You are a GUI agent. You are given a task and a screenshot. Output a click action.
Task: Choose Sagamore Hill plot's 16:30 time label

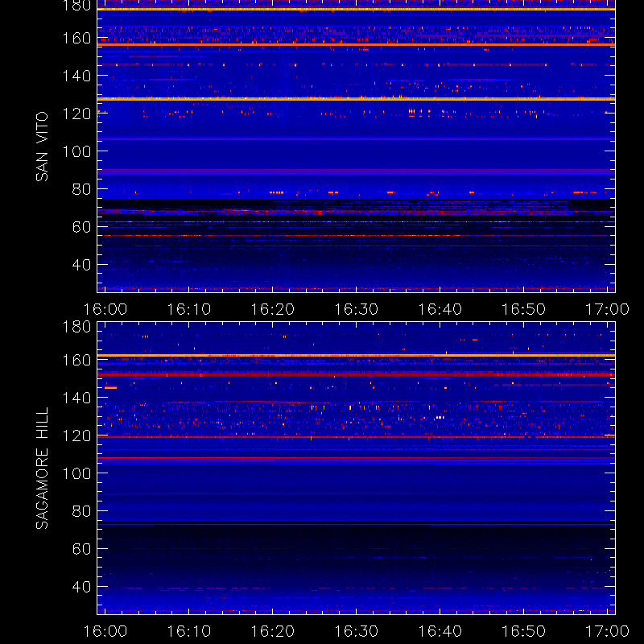tap(356, 631)
